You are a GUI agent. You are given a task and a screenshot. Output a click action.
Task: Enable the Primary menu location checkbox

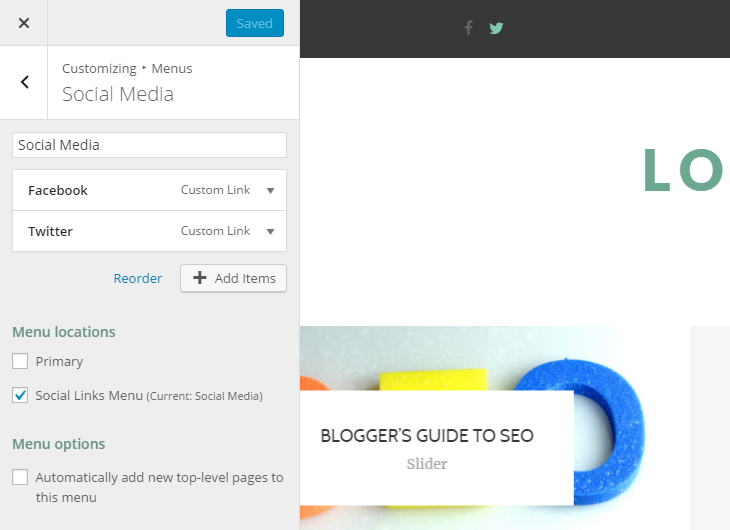pyautogui.click(x=20, y=361)
